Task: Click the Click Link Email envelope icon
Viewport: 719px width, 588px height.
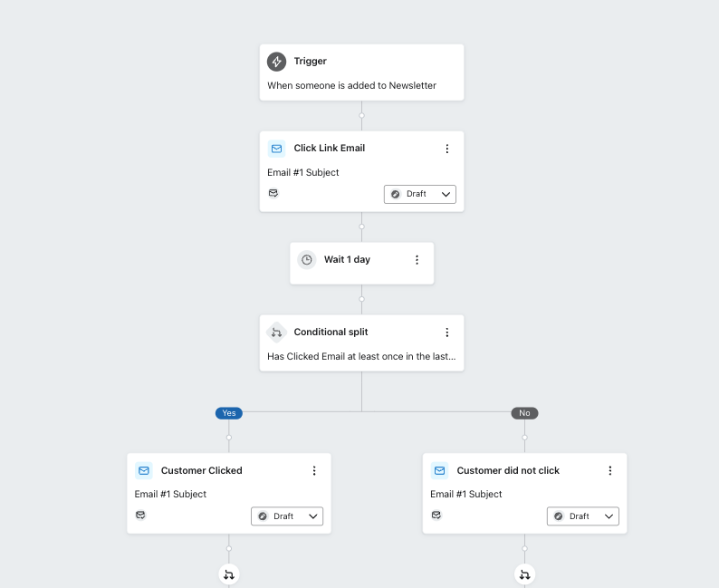Action: (276, 149)
